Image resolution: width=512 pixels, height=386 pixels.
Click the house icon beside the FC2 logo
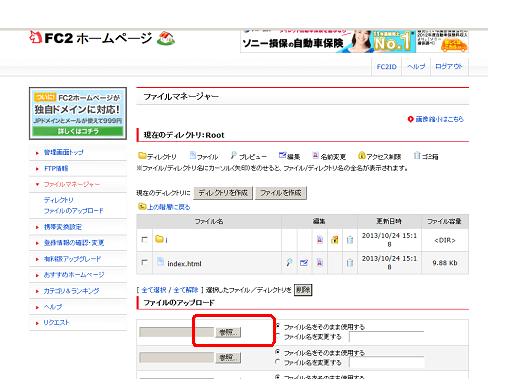tap(166, 38)
